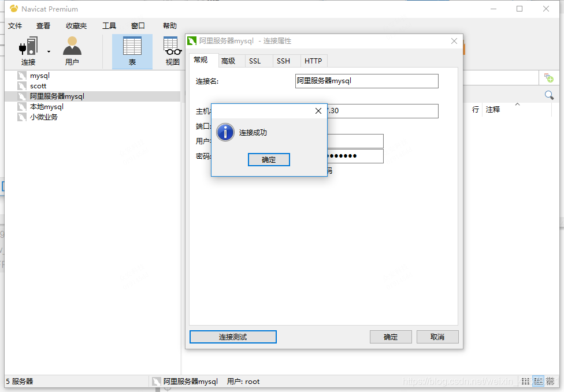The image size is (564, 392).
Task: Open the 工具 menu
Action: click(109, 26)
